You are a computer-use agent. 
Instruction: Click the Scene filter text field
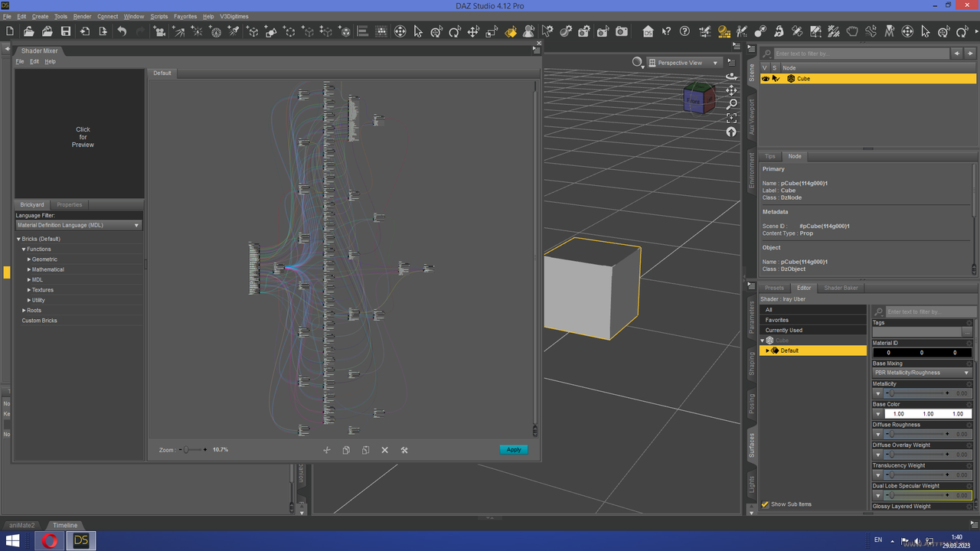(860, 54)
